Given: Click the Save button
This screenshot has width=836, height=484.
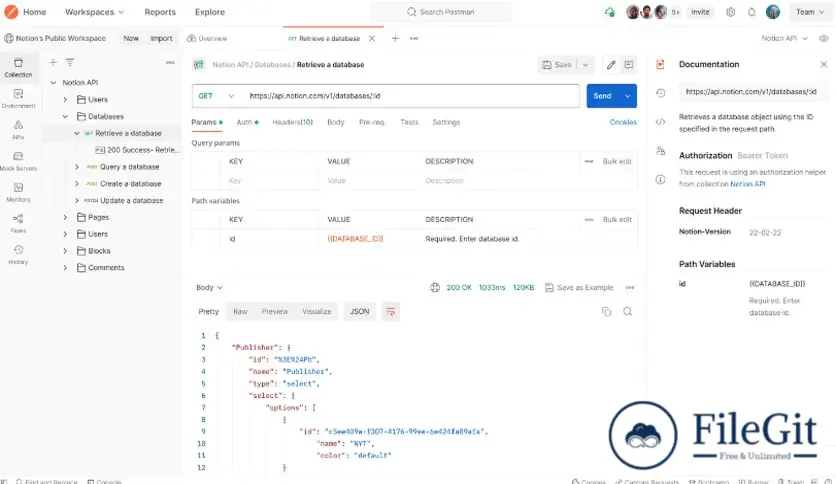Looking at the screenshot, I should [x=558, y=64].
